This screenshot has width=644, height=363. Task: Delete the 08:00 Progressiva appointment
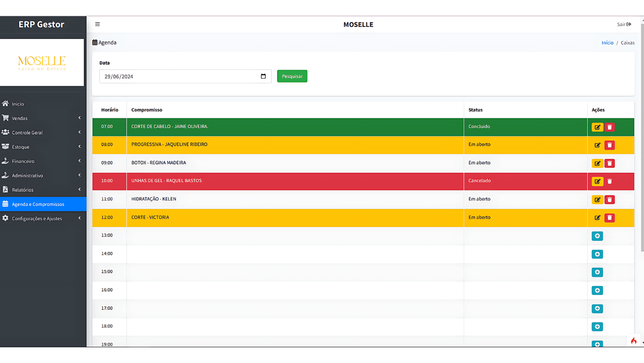(609, 145)
